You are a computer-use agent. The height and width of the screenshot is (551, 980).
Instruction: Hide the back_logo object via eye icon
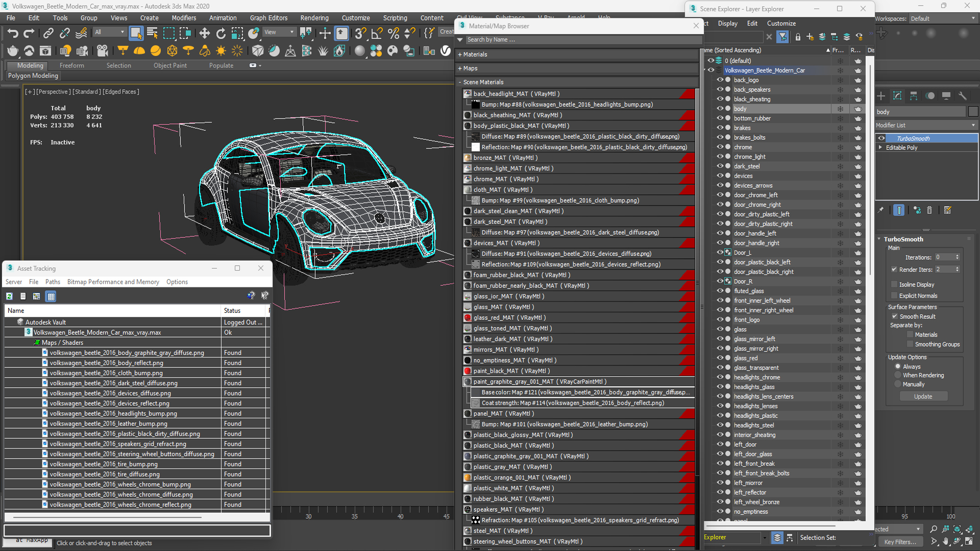click(x=720, y=80)
